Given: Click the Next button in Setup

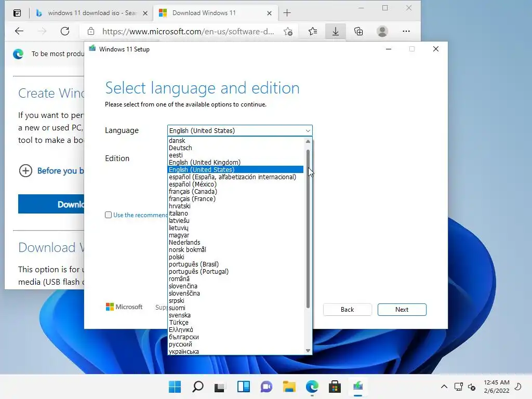Looking at the screenshot, I should point(402,310).
